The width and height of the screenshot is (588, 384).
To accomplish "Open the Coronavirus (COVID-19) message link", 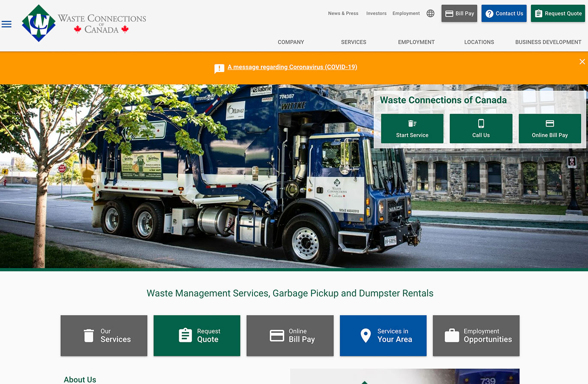I will tap(292, 67).
